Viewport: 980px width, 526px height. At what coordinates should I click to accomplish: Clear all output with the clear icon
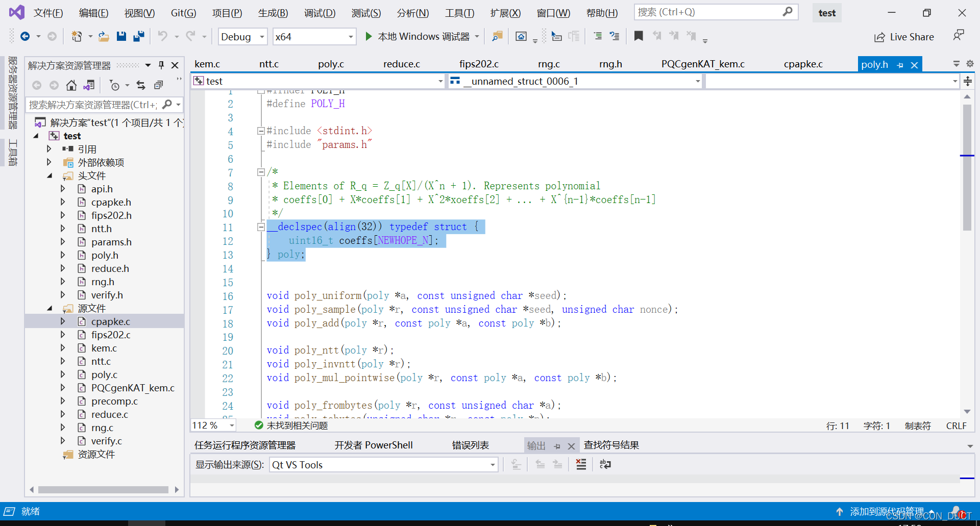click(x=581, y=464)
